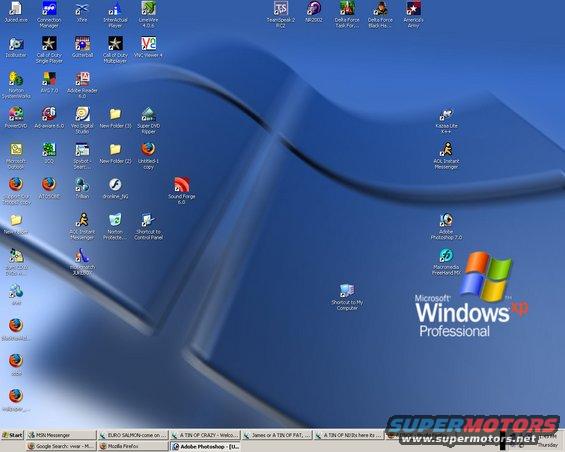Screen dimensions: 565x452
Task: Open the Sound Forge 6.0 shortcut
Action: [x=182, y=190]
